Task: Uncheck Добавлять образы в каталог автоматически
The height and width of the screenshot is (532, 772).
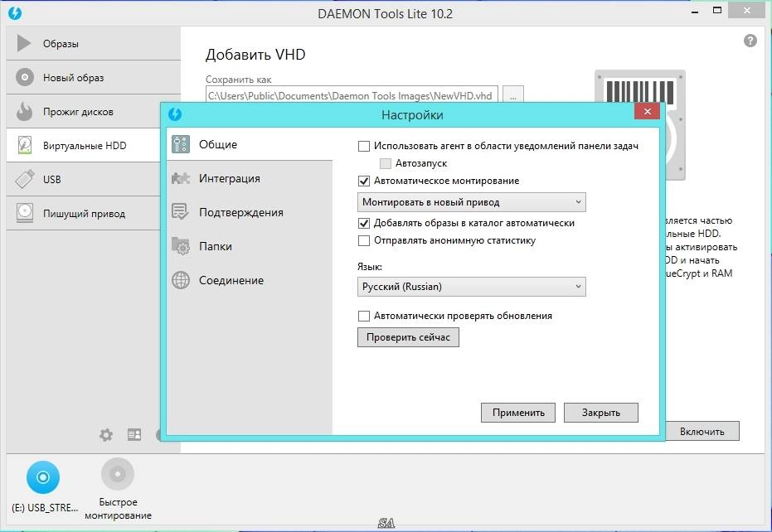Action: (x=364, y=224)
